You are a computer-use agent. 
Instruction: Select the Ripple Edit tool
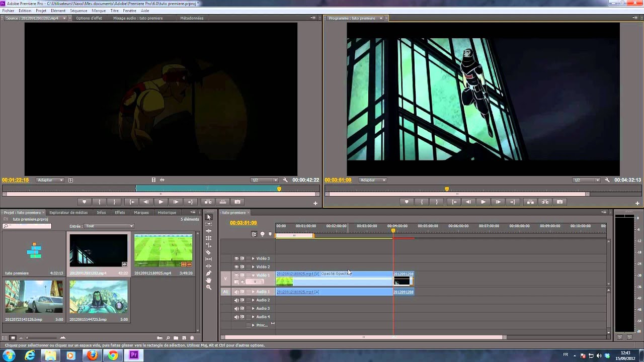[x=209, y=231]
